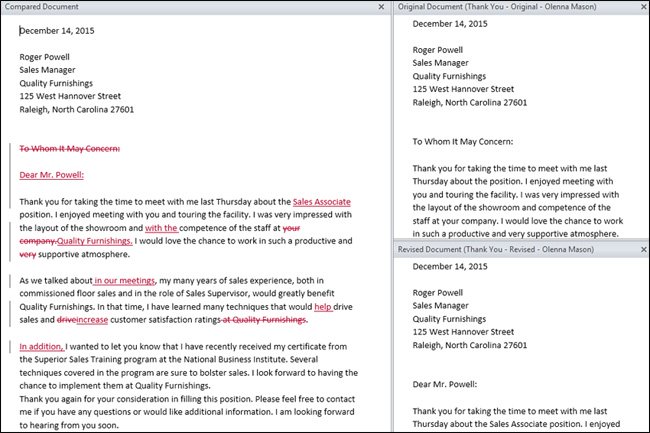Click 'Sales Manager' in the Revised Document pane
Screen dimensions: 650x433
point(442,304)
